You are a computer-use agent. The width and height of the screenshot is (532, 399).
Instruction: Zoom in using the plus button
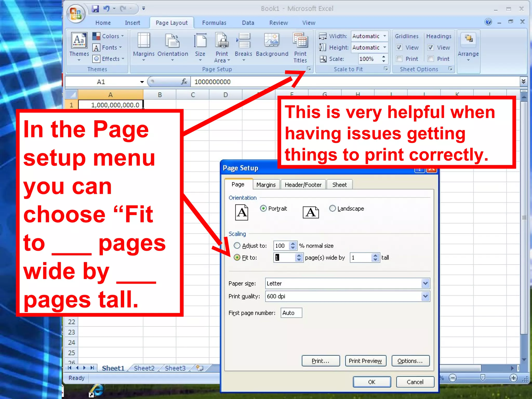coord(513,378)
